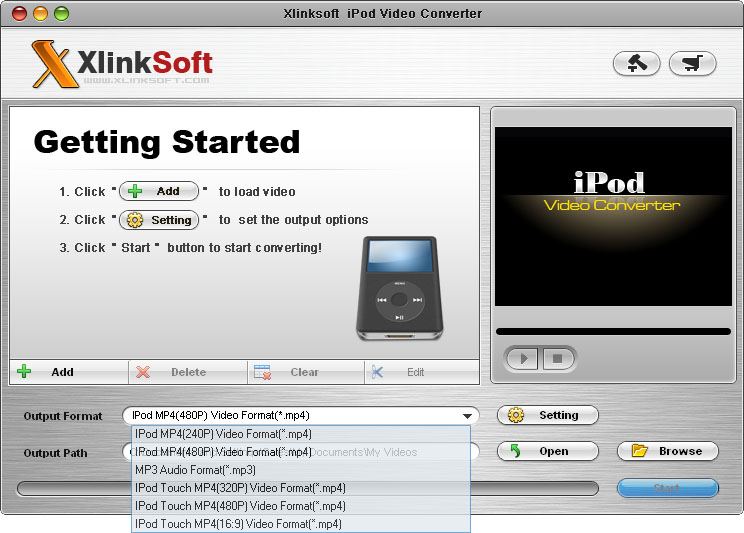The height and width of the screenshot is (533, 744).
Task: Open output Setting with gear icon
Action: (548, 415)
